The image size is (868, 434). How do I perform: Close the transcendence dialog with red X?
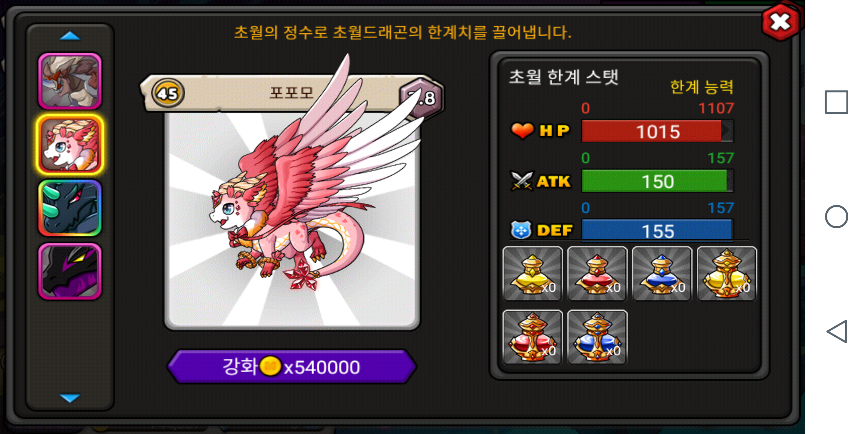(780, 22)
